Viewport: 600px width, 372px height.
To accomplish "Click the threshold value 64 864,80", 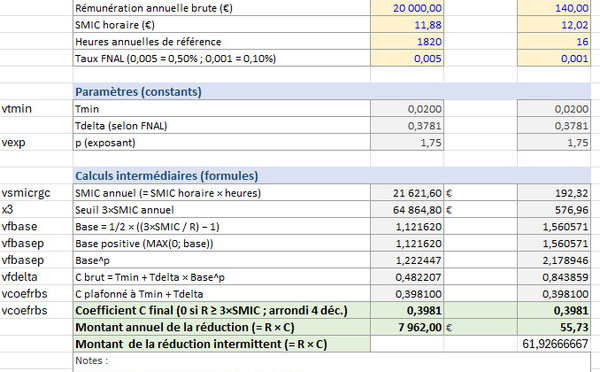I will tap(407, 210).
